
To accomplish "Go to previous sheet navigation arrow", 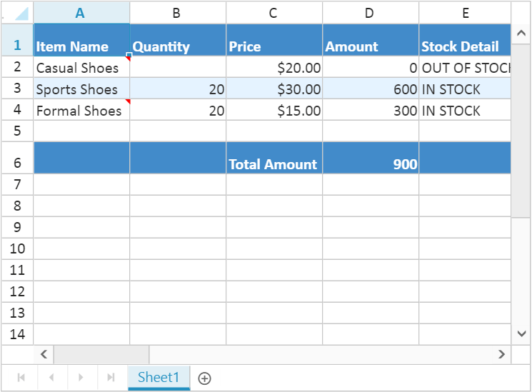I will click(51, 378).
